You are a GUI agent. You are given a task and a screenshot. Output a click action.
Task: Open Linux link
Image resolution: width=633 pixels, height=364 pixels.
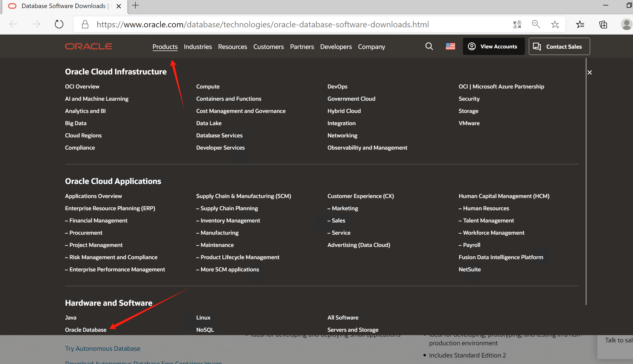pos(203,317)
